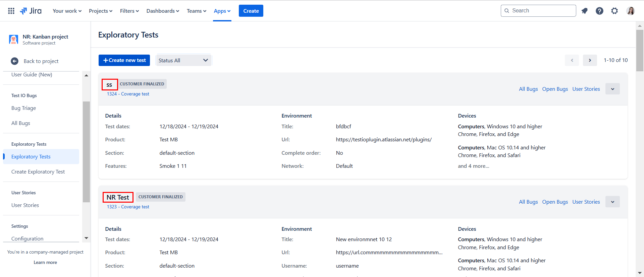Open notifications icon in top bar

585,11
